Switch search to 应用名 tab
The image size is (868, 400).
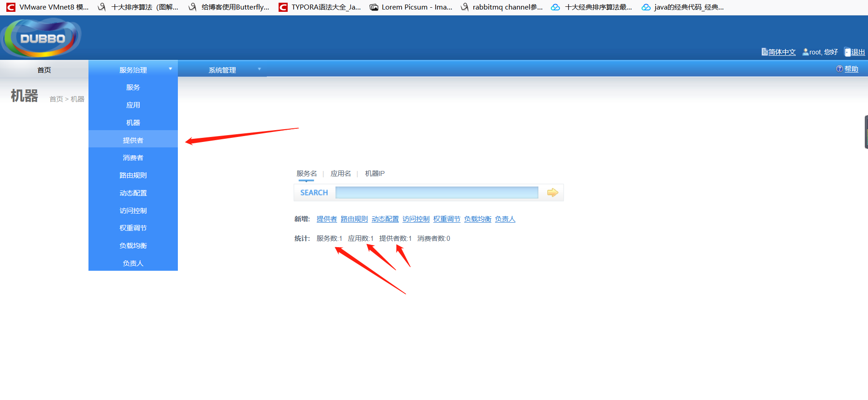(x=341, y=174)
